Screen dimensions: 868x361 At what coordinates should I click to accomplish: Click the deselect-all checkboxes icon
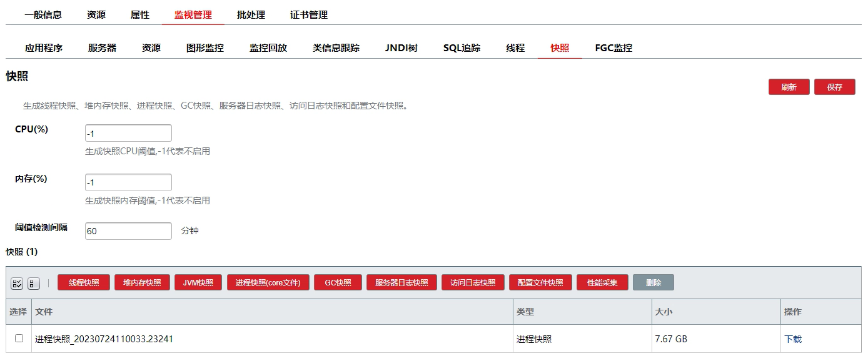(34, 283)
